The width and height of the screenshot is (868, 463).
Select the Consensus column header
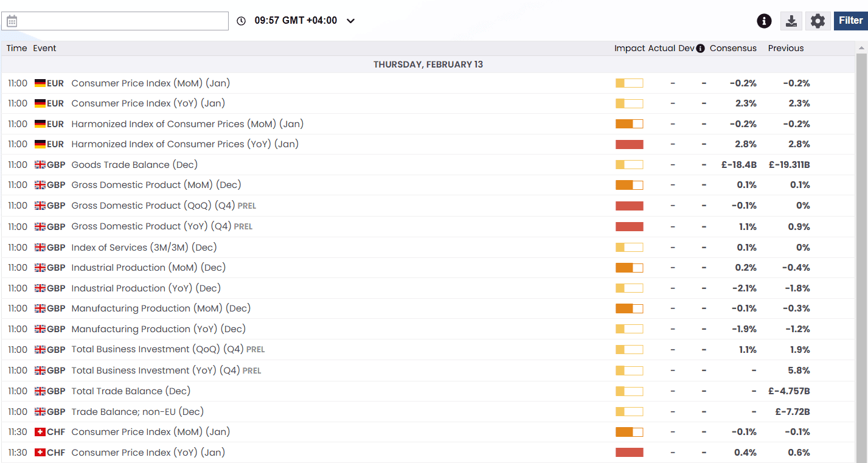(x=733, y=48)
